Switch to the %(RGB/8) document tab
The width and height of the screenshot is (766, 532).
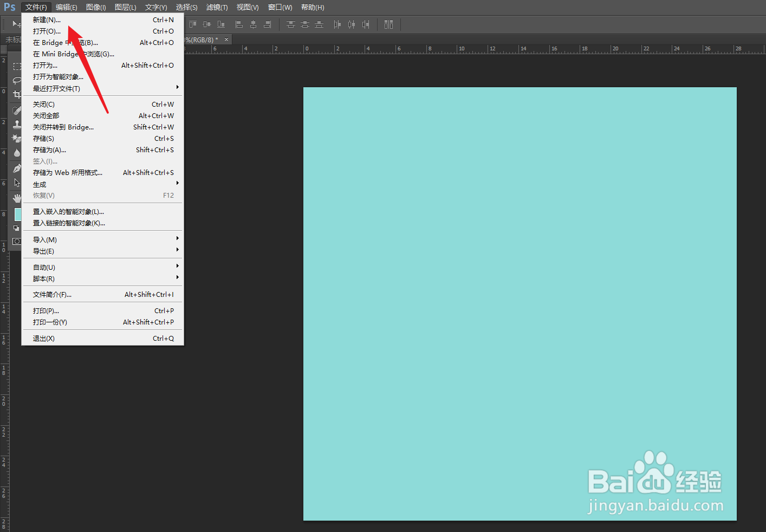[x=202, y=40]
